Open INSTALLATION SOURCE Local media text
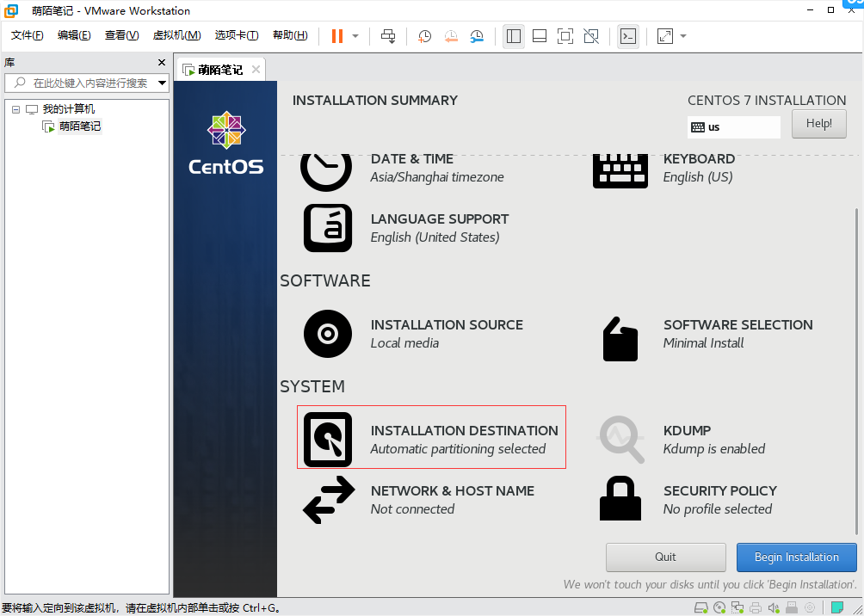The height and width of the screenshot is (616, 864). tap(404, 343)
